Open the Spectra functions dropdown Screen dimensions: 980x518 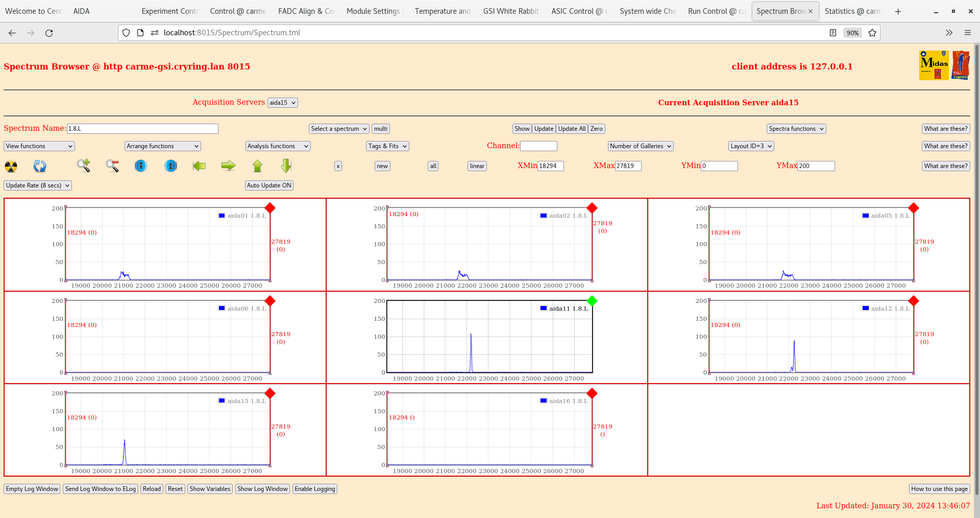pos(796,129)
